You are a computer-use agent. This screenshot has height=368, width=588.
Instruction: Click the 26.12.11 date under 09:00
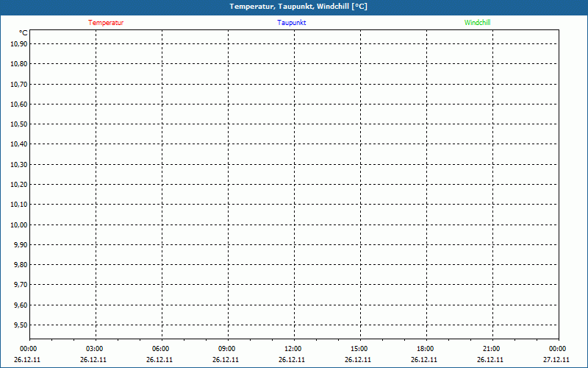click(226, 360)
